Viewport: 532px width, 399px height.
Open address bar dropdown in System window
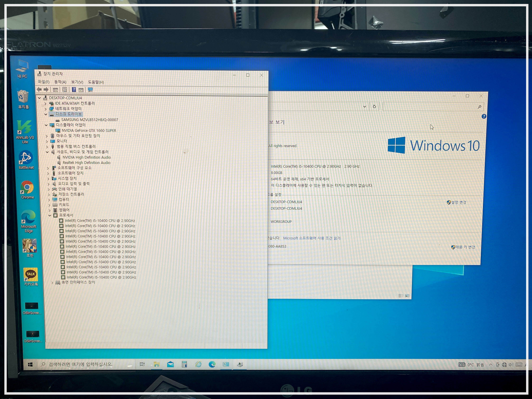coord(364,106)
